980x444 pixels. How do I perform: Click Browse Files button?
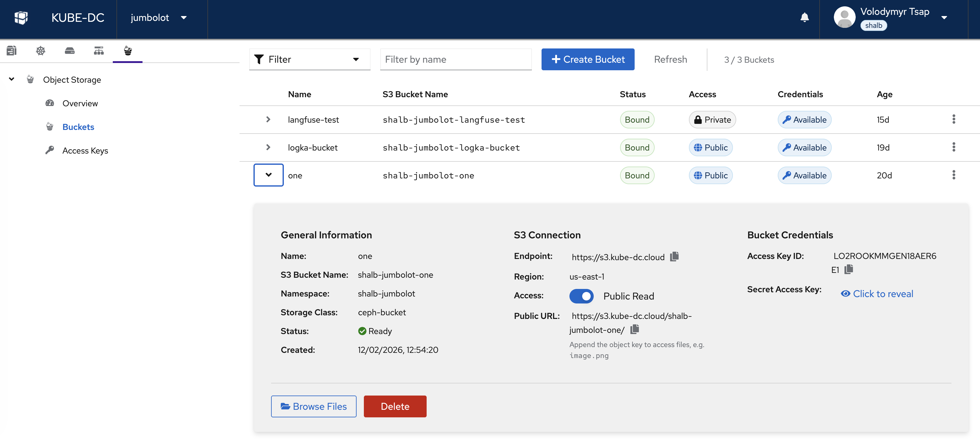coord(314,406)
